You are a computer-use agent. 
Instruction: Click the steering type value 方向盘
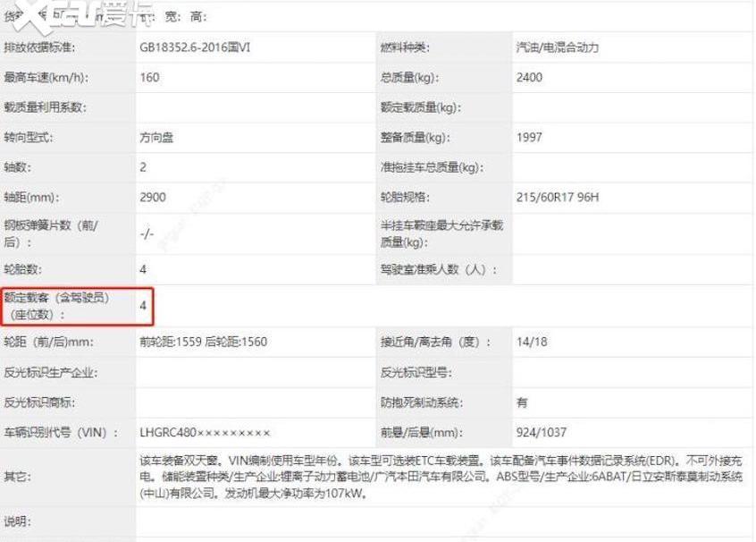click(156, 138)
